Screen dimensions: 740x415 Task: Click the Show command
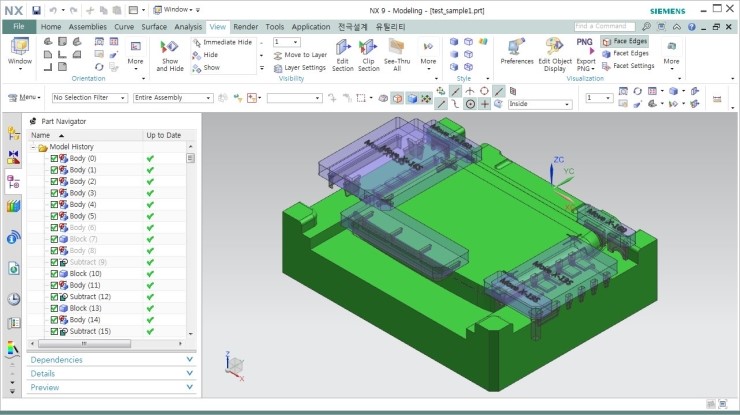point(206,68)
